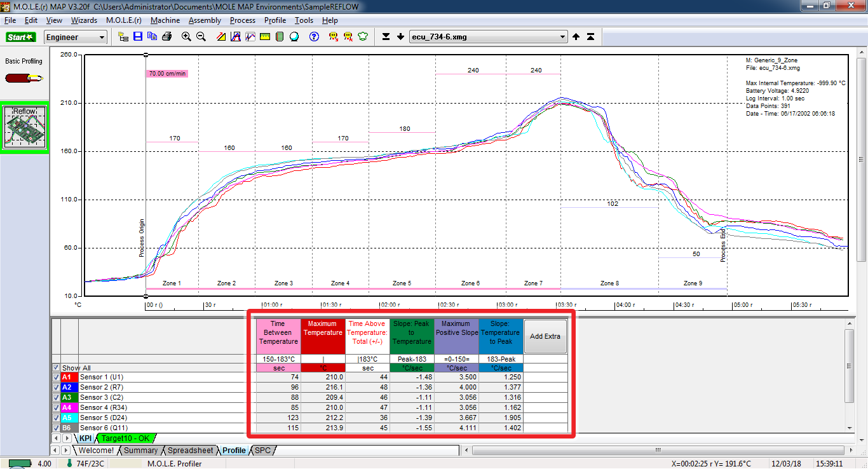Click the jump-to-first-file up arrow icon with bar
This screenshot has height=469, width=868.
coord(590,37)
